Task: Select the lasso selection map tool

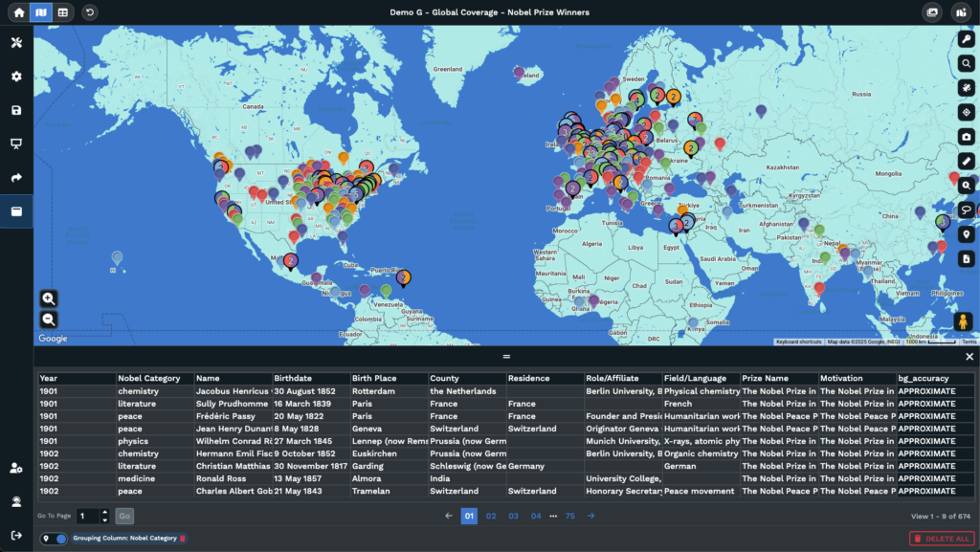Action: (x=967, y=210)
